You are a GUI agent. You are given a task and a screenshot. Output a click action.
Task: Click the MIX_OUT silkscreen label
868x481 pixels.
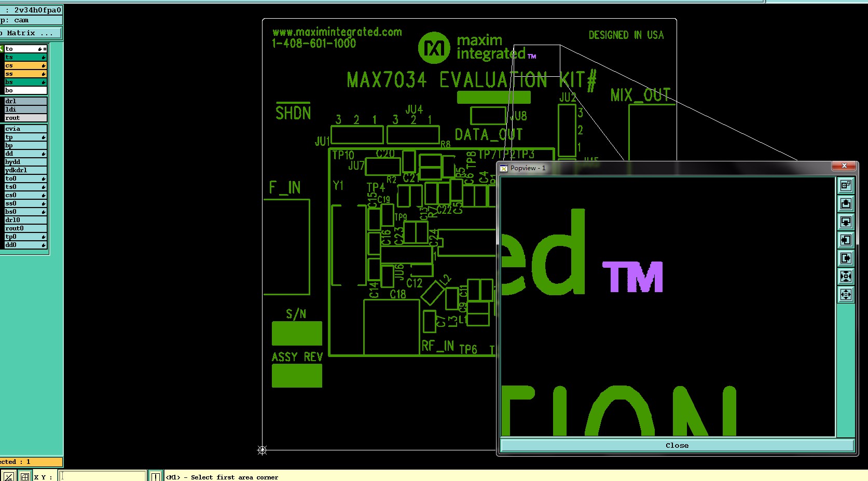(x=641, y=95)
